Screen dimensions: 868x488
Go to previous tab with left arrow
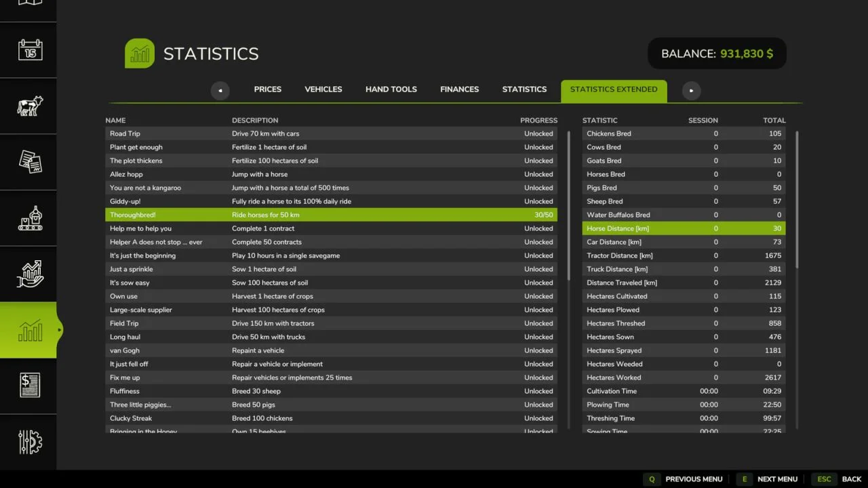point(220,90)
